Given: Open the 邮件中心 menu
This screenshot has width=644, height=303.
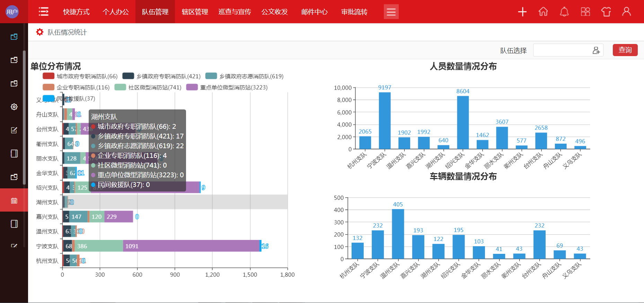Looking at the screenshot, I should [314, 12].
